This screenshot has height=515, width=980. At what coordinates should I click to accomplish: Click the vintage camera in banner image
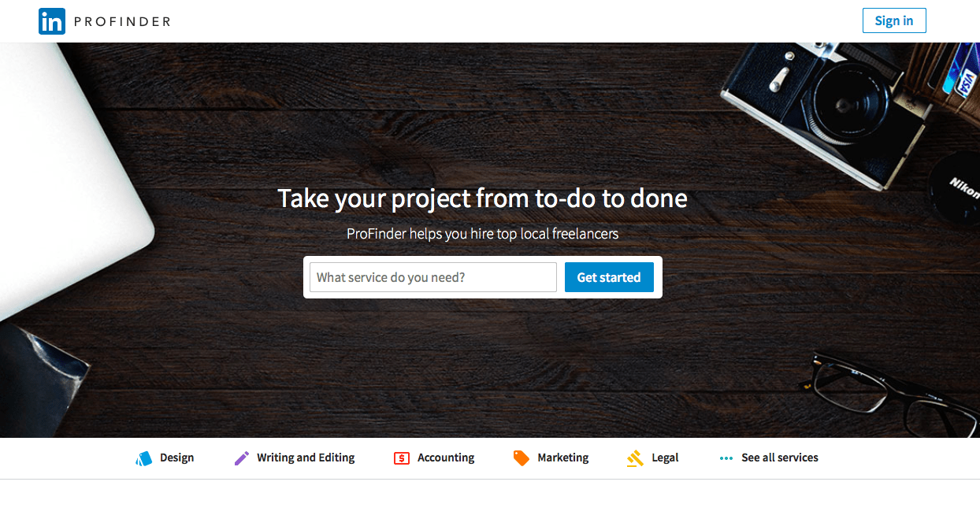826,109
